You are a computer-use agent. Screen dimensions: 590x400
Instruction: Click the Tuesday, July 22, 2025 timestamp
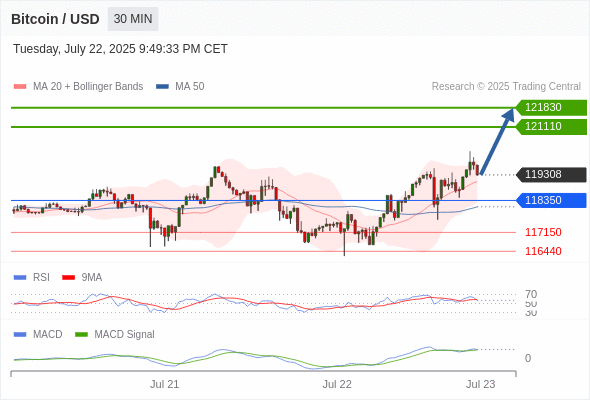120,49
